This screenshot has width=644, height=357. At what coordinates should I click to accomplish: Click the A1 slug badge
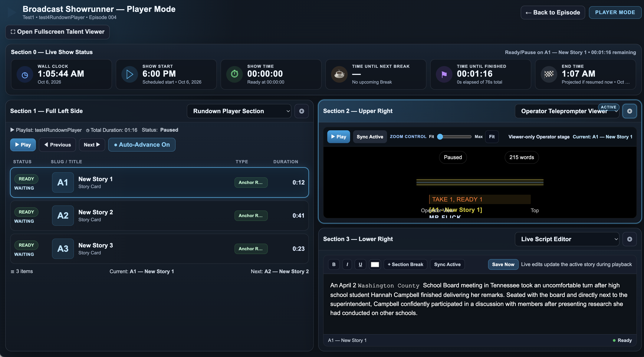63,182
